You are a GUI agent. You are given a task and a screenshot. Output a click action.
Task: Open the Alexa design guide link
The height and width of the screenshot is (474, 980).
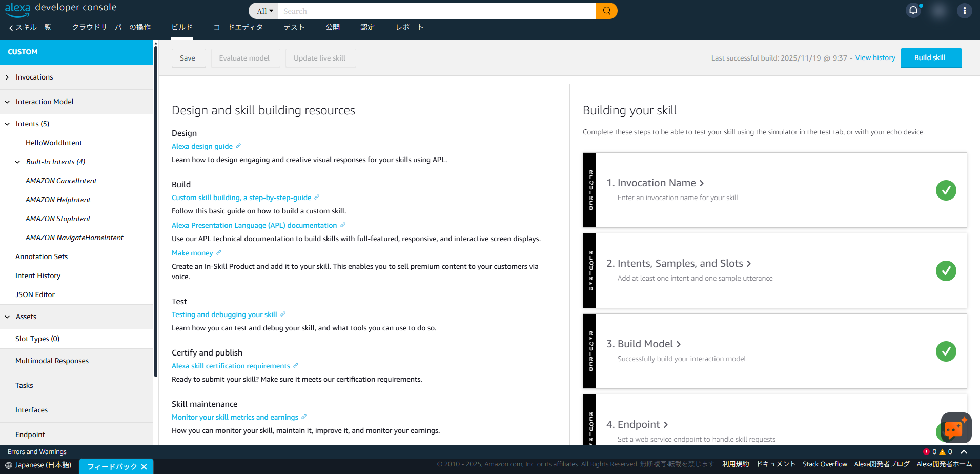tap(202, 146)
